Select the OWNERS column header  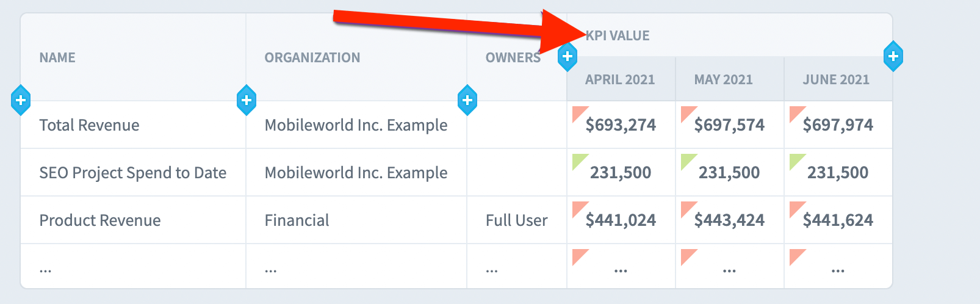pyautogui.click(x=513, y=57)
